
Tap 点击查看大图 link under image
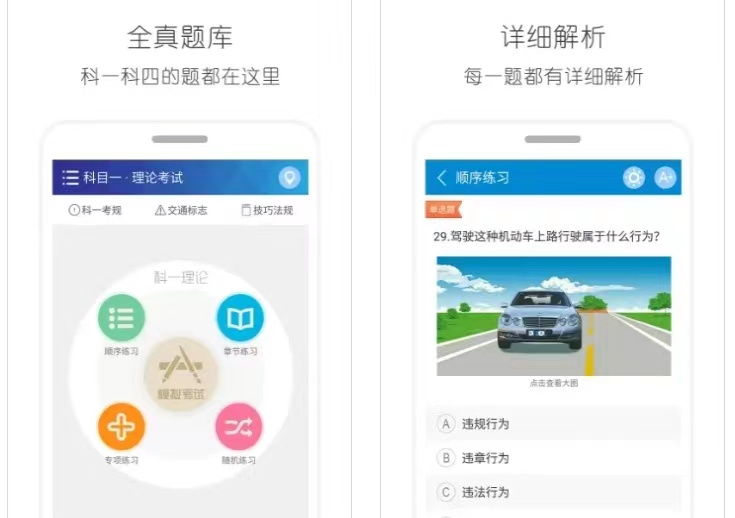click(554, 383)
